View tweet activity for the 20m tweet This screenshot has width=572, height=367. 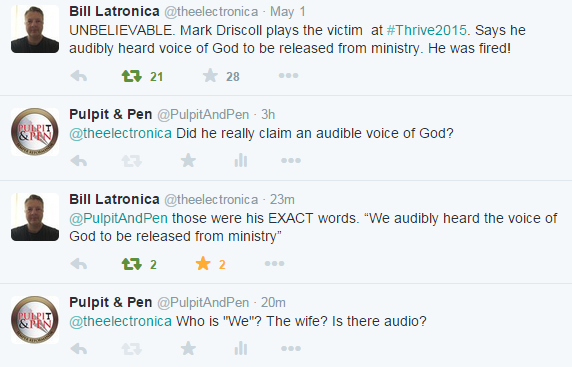tap(241, 348)
